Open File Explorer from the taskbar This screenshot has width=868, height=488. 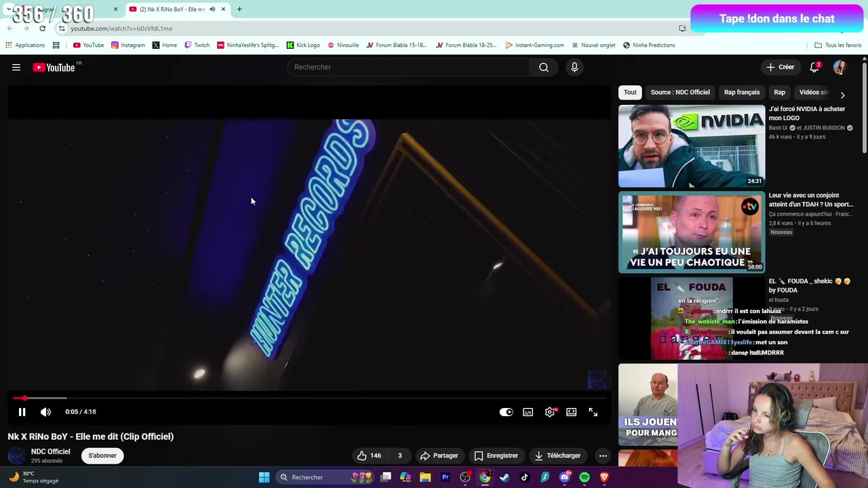[425, 477]
